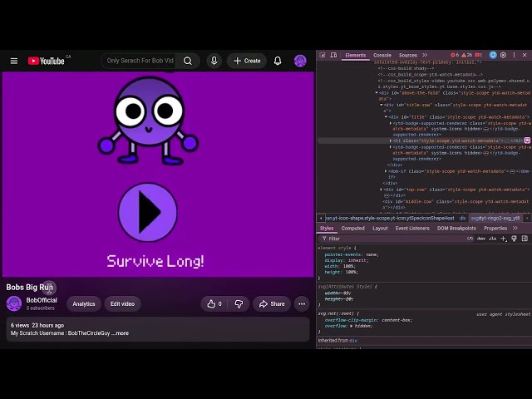The height and width of the screenshot is (399, 532).
Task: Open the red error count badge
Action: coord(455,55)
